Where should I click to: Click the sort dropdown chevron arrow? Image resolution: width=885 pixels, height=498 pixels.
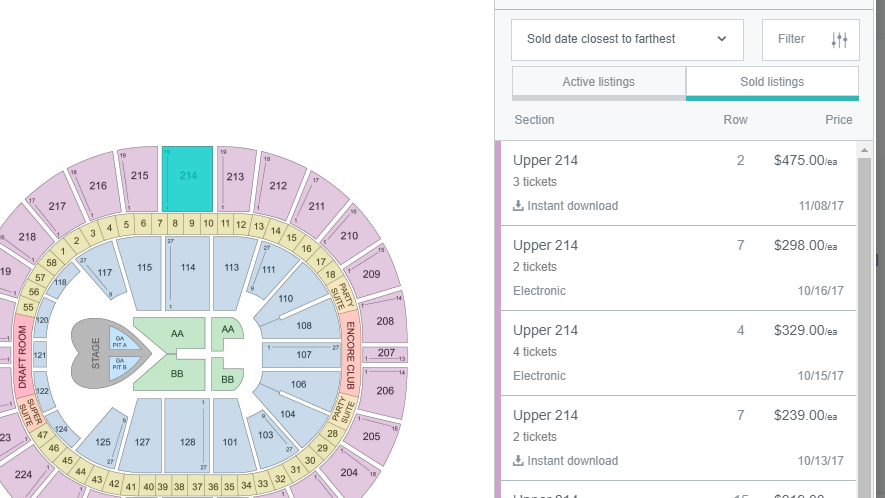pyautogui.click(x=721, y=39)
